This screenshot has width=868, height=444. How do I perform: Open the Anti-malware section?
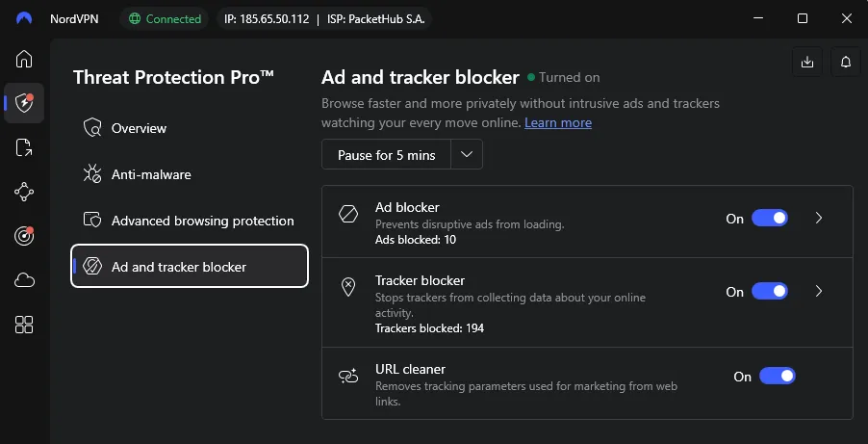[190, 174]
